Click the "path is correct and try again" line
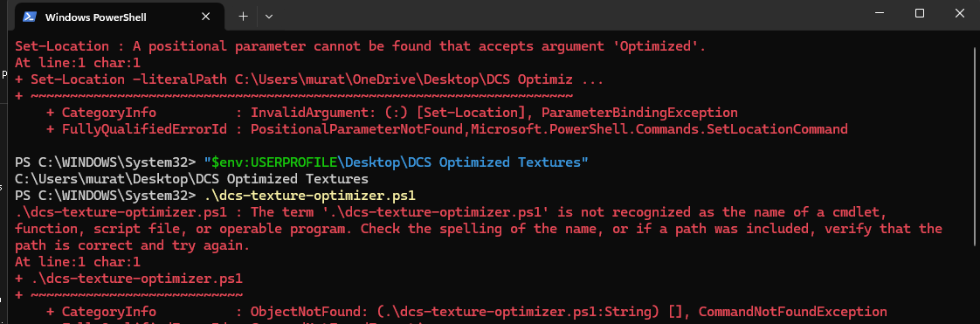This screenshot has width=980, height=324. tap(133, 245)
